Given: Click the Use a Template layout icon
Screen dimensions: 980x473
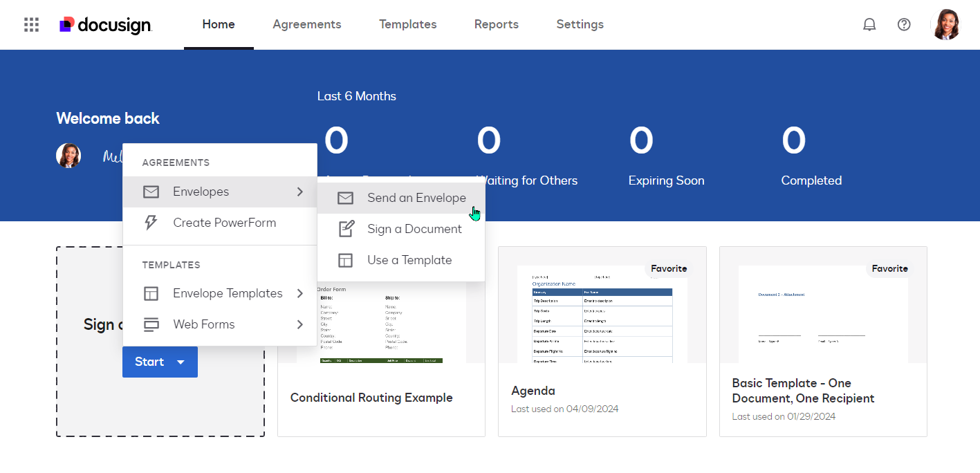Looking at the screenshot, I should pos(345,260).
